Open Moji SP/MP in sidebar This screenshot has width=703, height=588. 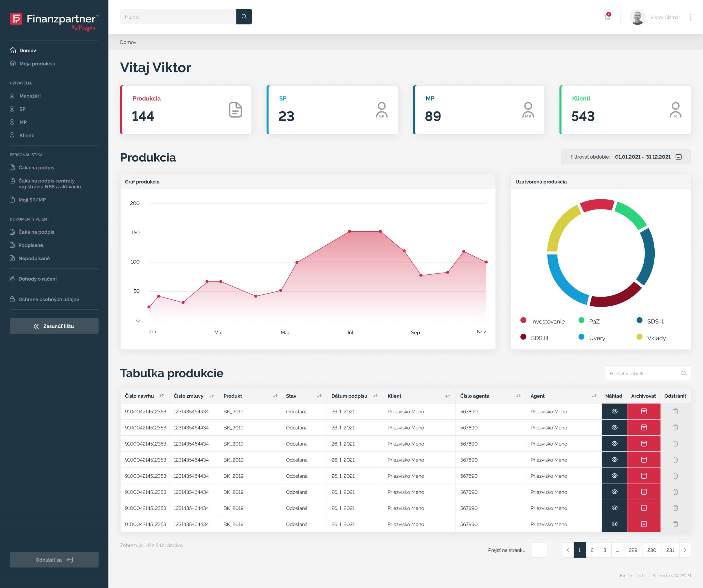point(28,200)
